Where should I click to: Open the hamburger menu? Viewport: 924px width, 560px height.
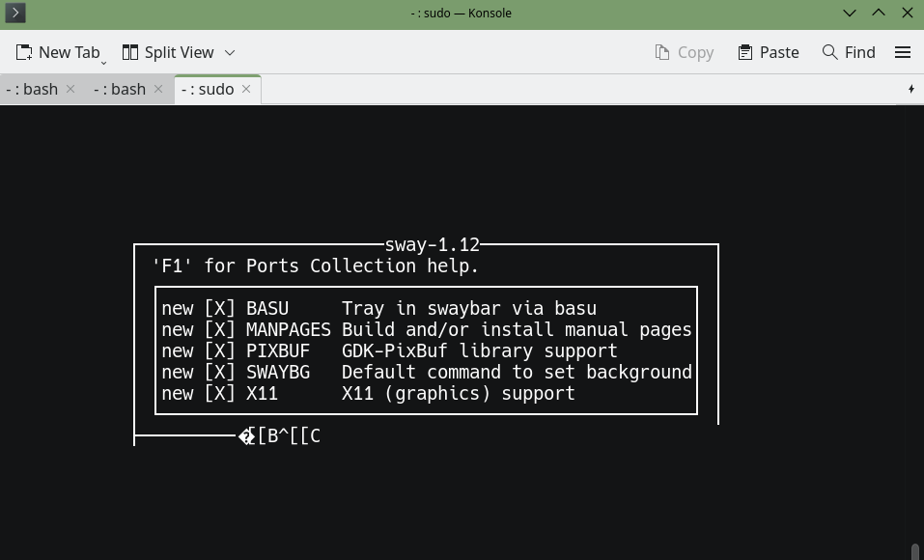click(x=903, y=52)
